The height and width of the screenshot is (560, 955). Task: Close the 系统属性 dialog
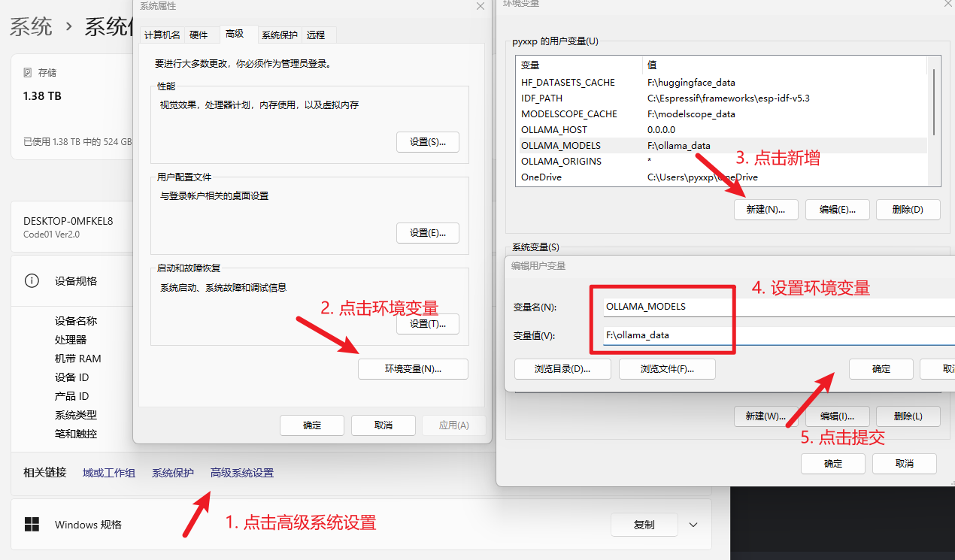coord(481,5)
